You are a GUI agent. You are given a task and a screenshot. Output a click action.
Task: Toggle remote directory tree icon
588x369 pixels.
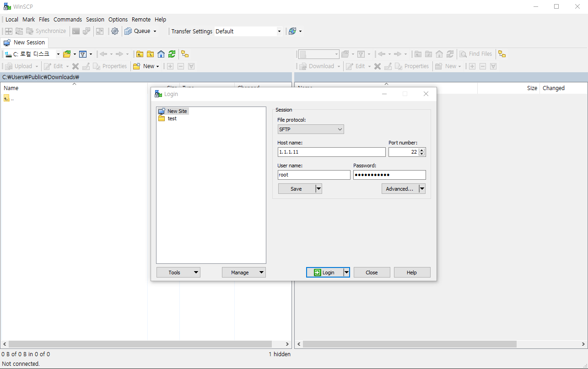(502, 54)
